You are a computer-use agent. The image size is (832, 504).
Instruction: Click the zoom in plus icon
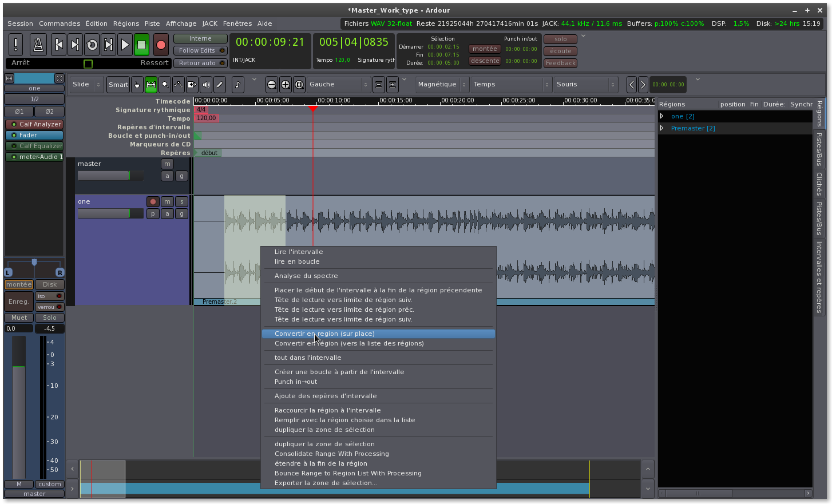coord(286,85)
